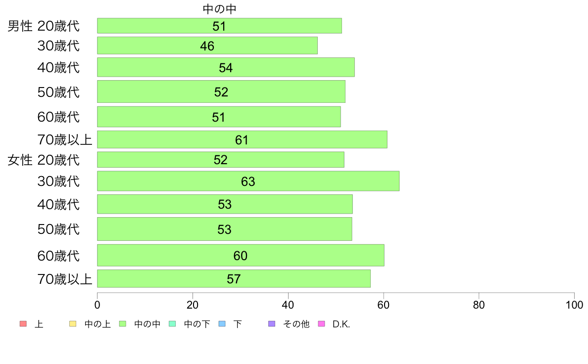Click the blue 下 legend swatch

222,324
